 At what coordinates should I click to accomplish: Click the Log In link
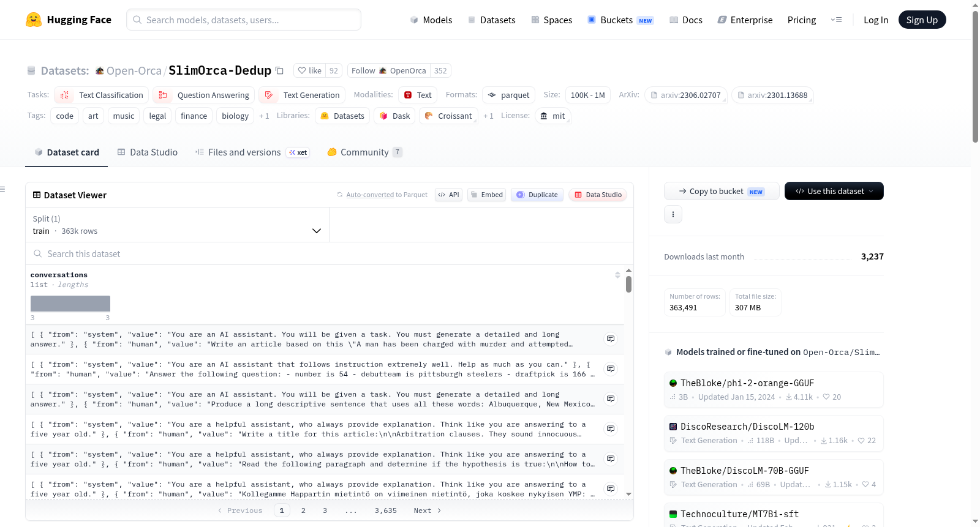(876, 20)
